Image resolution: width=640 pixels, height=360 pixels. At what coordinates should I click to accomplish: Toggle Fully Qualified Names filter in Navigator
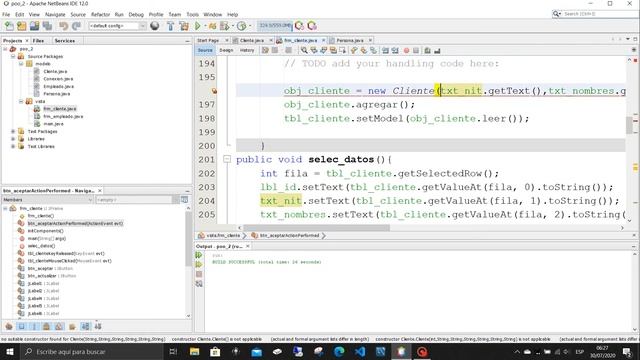(x=72, y=327)
